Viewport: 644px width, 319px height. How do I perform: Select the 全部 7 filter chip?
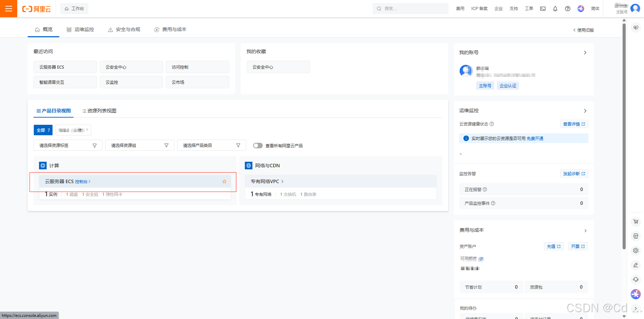[43, 130]
